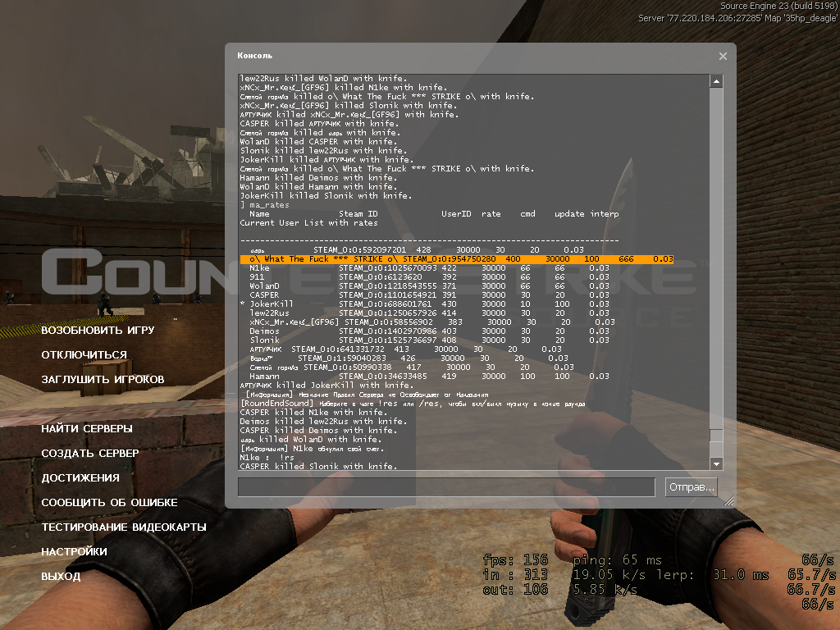Screen dimensions: 840x630
Task: Click the lerp: 31.0 ms readout
Action: tap(712, 575)
